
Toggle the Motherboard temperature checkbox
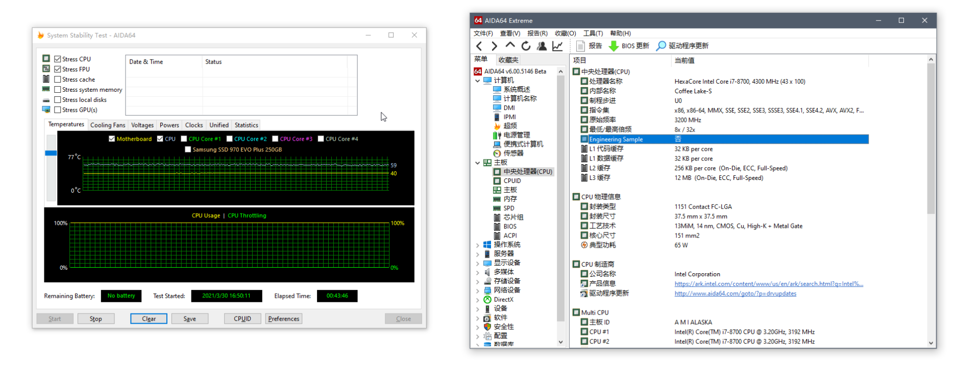point(112,139)
